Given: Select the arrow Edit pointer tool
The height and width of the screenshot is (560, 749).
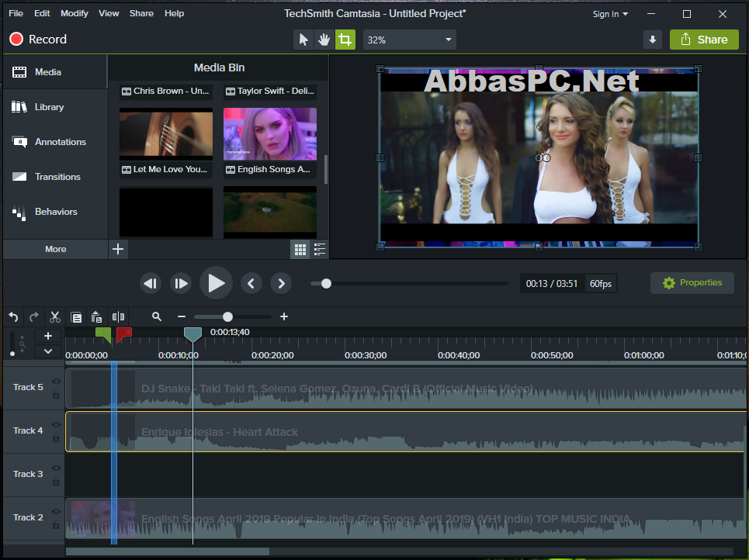Looking at the screenshot, I should coord(303,40).
